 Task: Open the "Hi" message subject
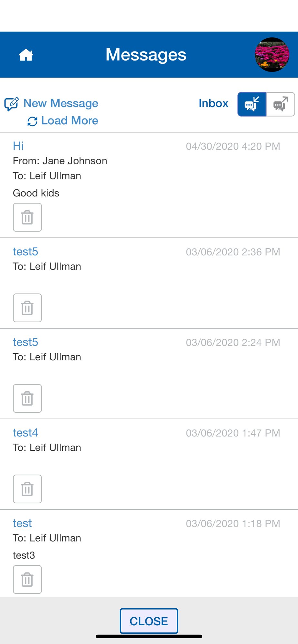18,146
